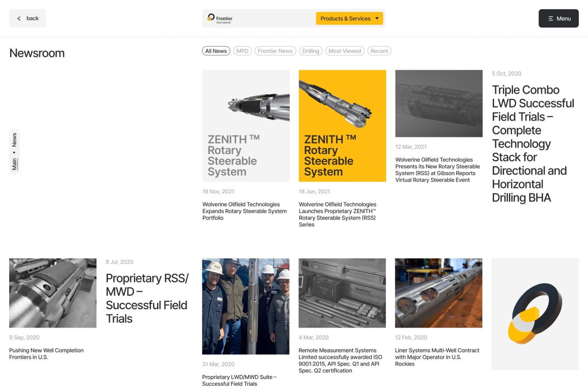Click the Frontier International logo
Image resolution: width=588 pixels, height=392 pixels.
[x=220, y=18]
